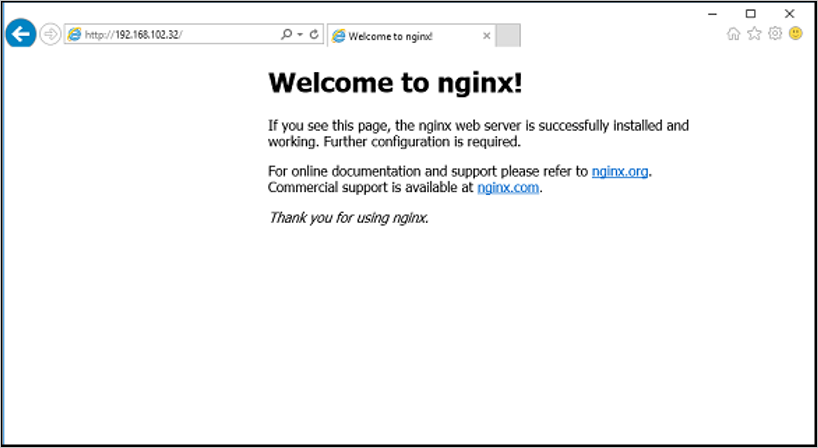
Task: Click the text 'Commercial support is available at'
Action: click(370, 187)
